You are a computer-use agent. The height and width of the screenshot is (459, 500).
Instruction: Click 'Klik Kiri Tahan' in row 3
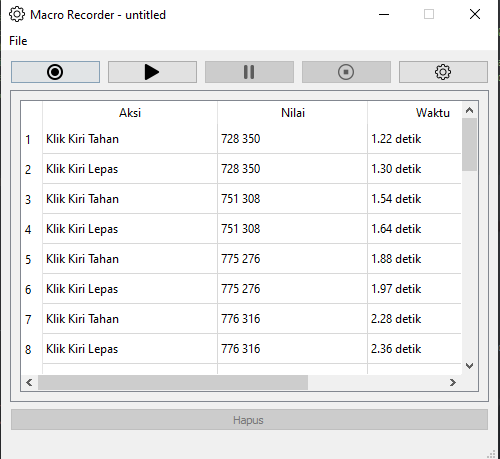[82, 199]
